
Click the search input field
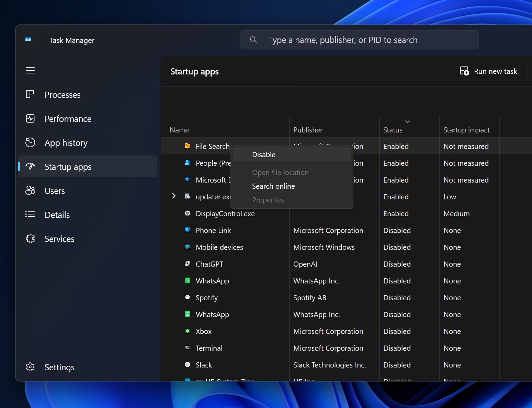(x=359, y=40)
